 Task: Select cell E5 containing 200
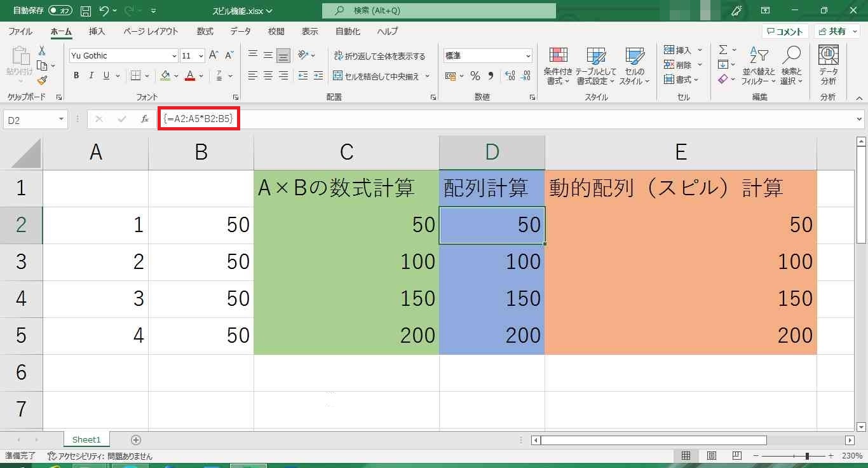pyautogui.click(x=680, y=336)
